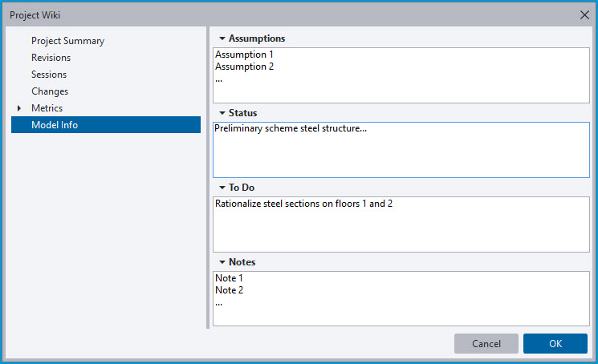This screenshot has height=364, width=598.
Task: Open the Project Summary page
Action: point(67,41)
